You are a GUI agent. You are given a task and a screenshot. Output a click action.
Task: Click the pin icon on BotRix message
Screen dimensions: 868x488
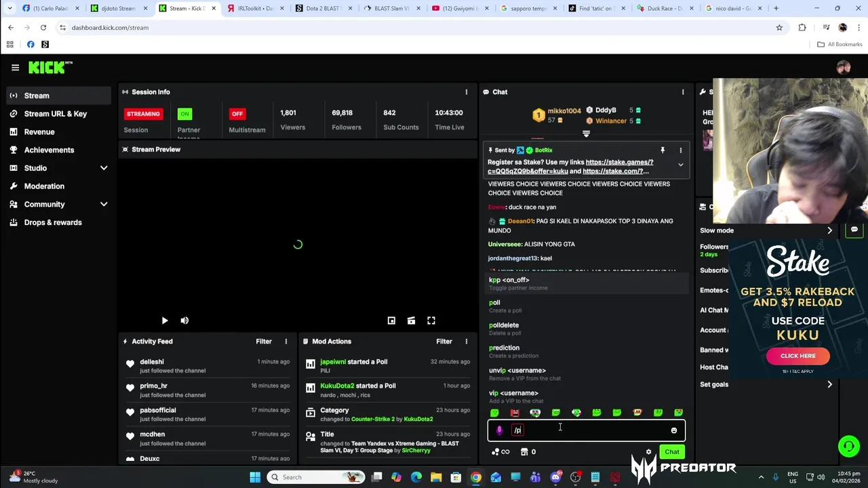point(663,150)
